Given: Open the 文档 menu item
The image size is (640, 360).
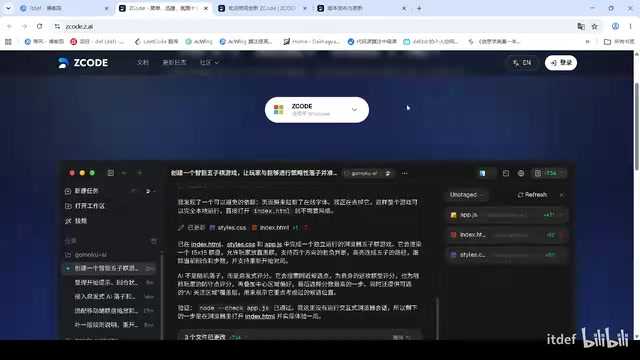Looking at the screenshot, I should [x=143, y=62].
